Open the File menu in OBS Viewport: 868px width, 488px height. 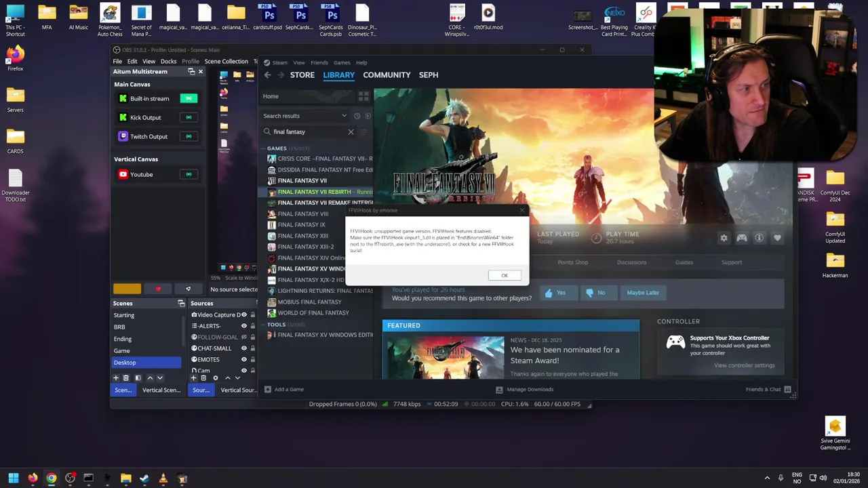(117, 61)
